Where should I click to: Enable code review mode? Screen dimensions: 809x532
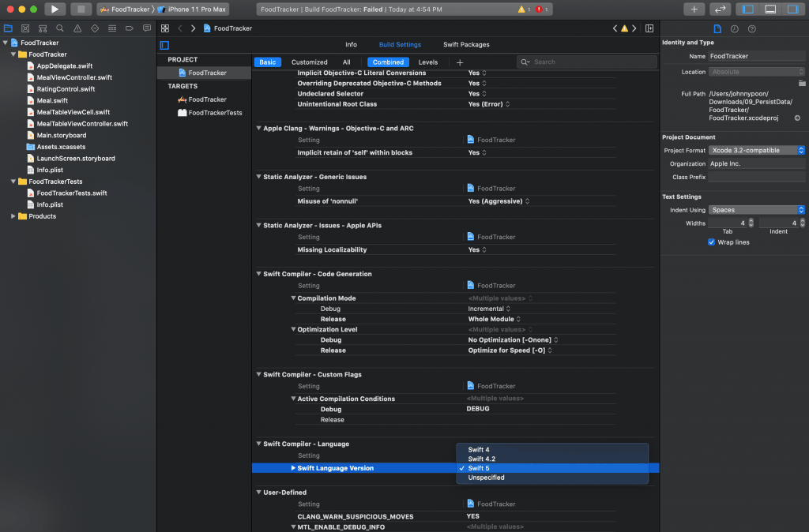[721, 9]
